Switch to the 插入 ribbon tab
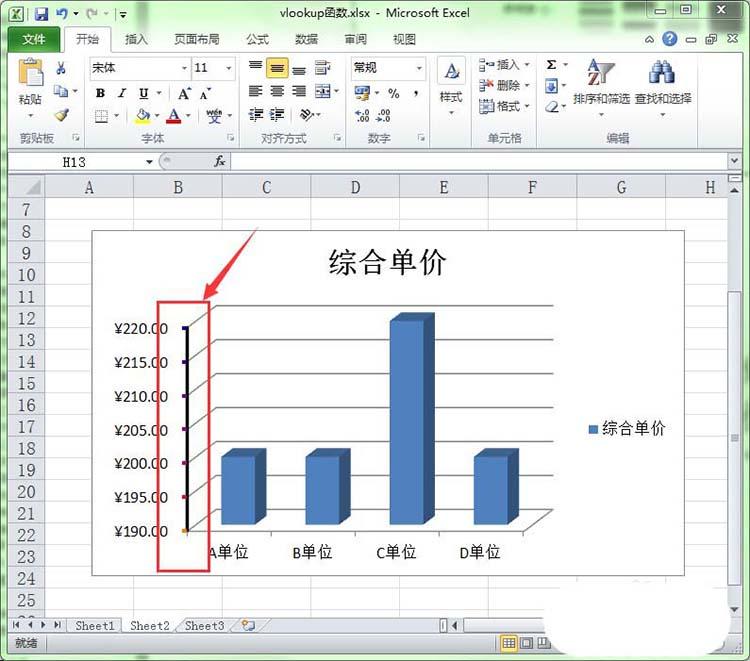Viewport: 750px width, 661px height. [x=136, y=40]
